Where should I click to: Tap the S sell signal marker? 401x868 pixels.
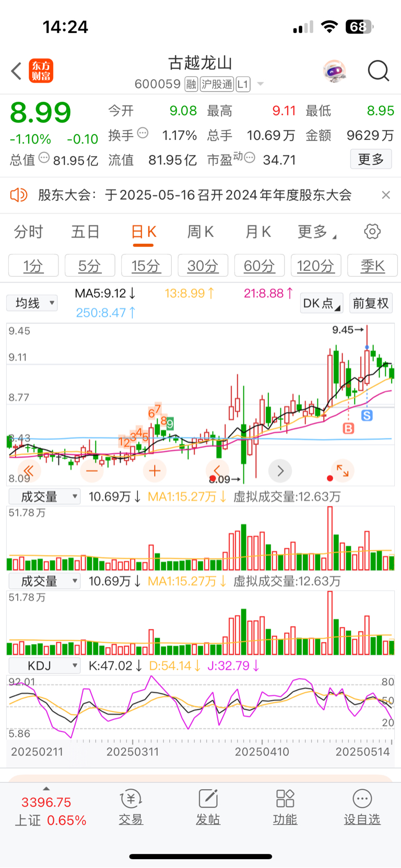coord(367,415)
